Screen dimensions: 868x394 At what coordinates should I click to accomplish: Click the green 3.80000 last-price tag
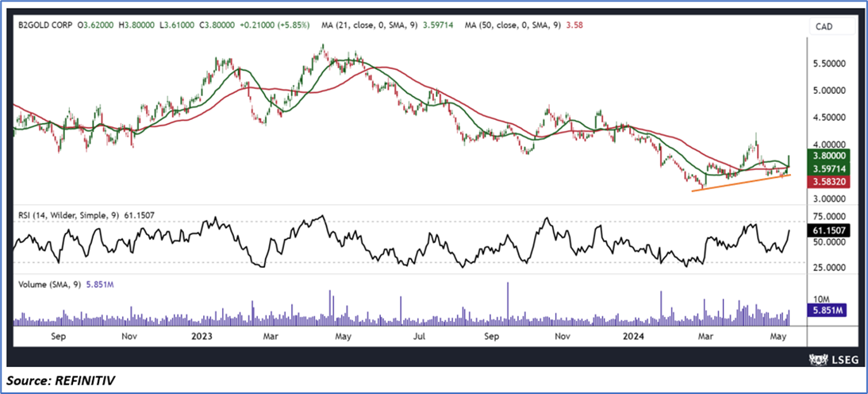tap(828, 156)
